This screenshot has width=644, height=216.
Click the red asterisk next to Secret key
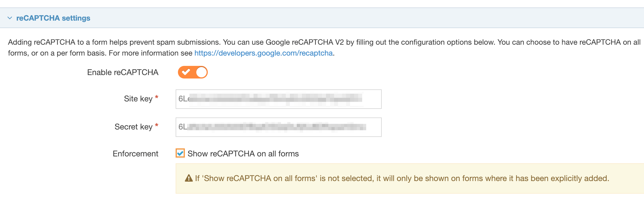coord(157,125)
